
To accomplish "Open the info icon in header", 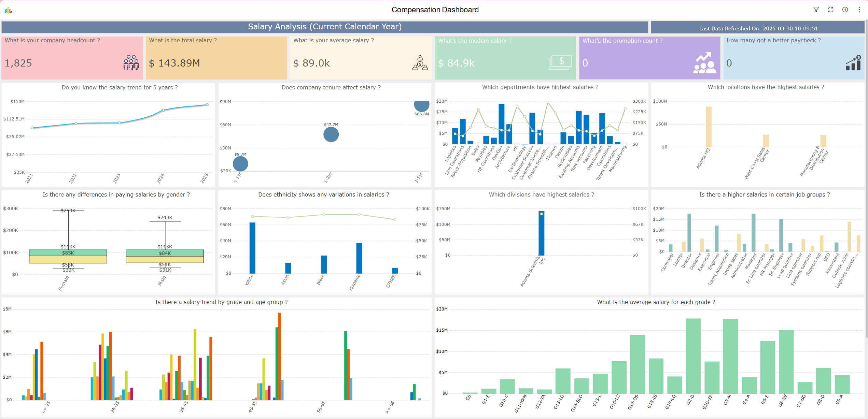I will [x=845, y=10].
